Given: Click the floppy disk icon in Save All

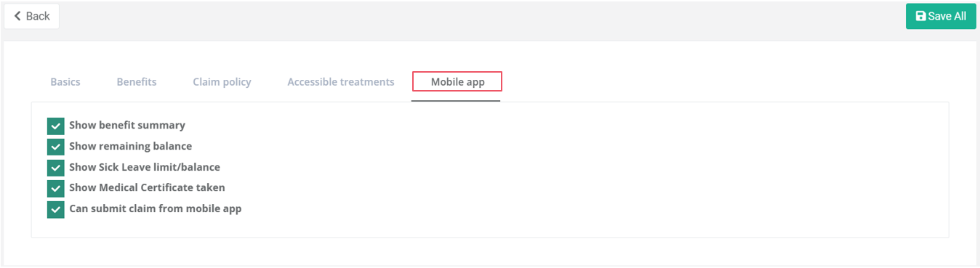Looking at the screenshot, I should [920, 16].
